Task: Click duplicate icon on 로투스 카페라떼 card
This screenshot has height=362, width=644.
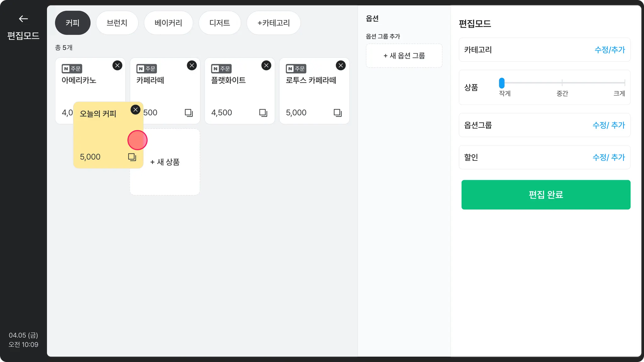Action: point(337,113)
